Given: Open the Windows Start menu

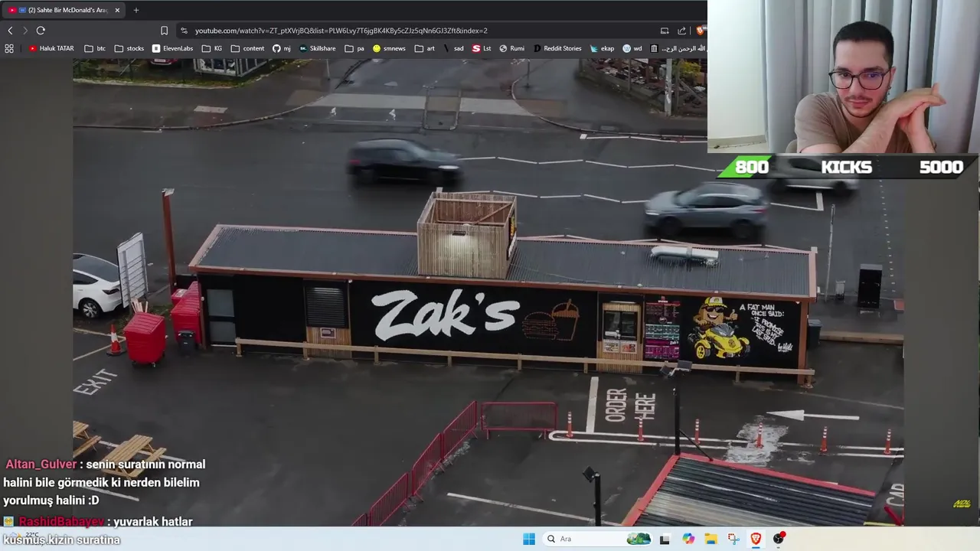Looking at the screenshot, I should [529, 539].
